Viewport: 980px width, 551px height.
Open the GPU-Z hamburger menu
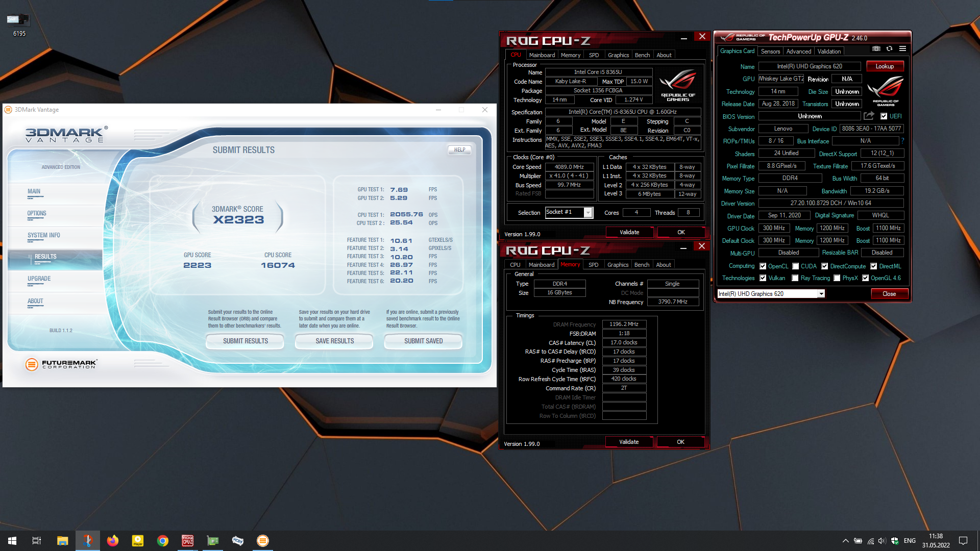pos(902,48)
